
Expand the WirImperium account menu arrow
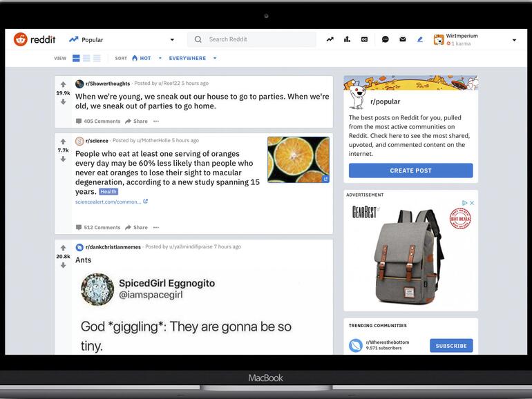pos(514,40)
